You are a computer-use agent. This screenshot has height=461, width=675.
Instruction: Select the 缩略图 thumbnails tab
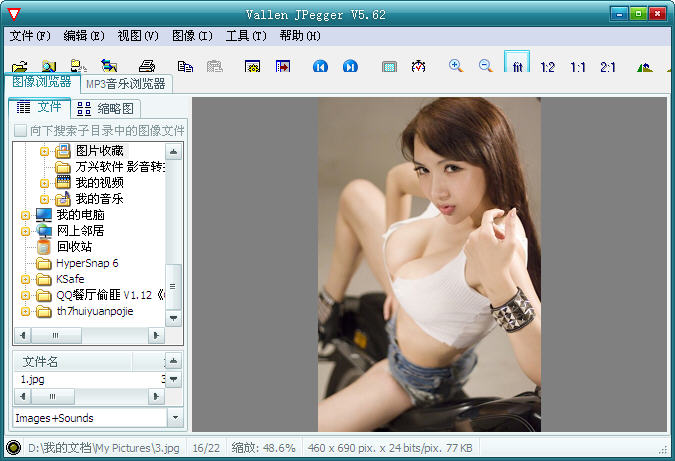tap(105, 108)
